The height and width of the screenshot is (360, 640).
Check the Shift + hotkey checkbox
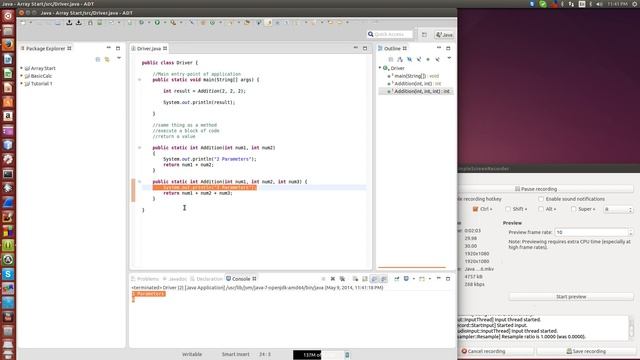tap(508, 209)
